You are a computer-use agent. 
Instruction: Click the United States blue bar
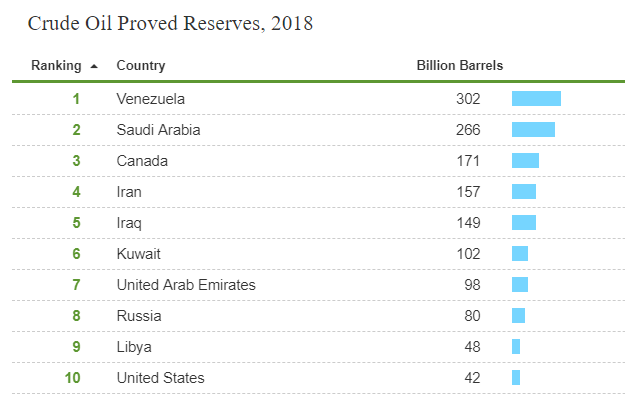click(x=516, y=378)
